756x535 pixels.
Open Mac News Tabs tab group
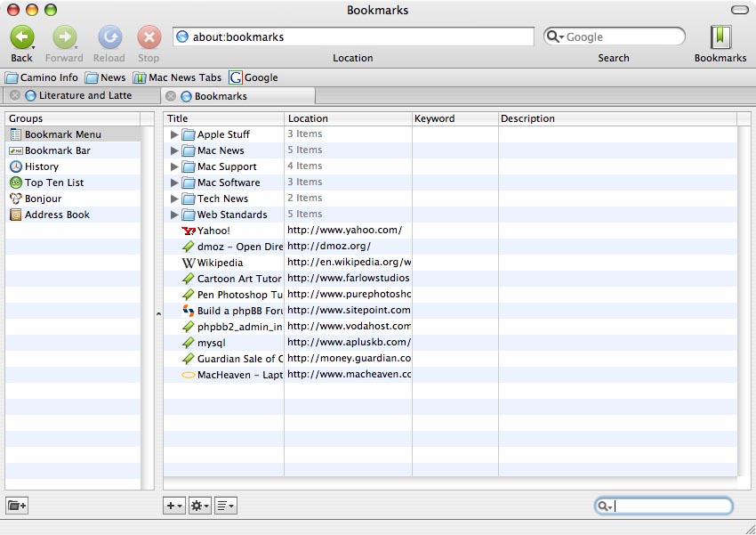177,77
